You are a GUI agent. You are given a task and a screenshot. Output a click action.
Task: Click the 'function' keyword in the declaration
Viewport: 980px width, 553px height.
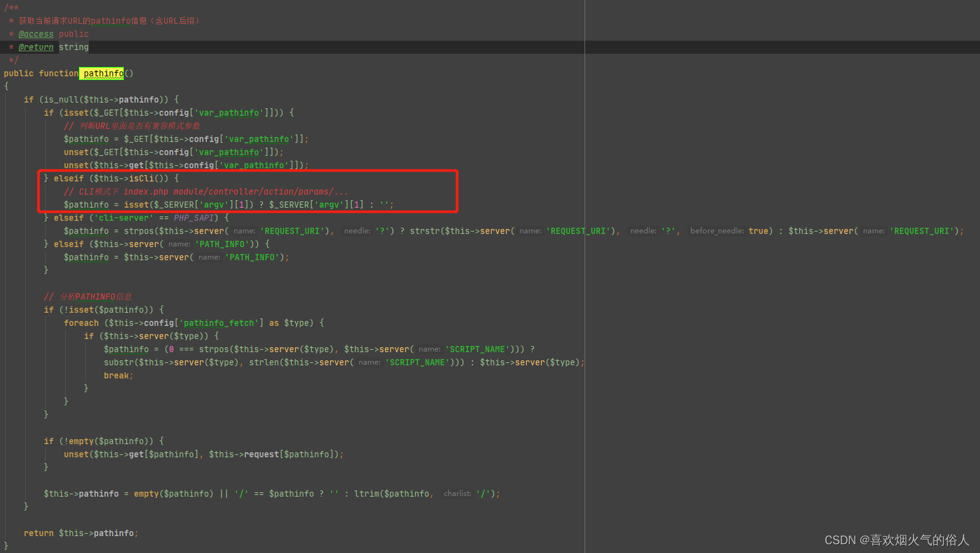(x=59, y=73)
